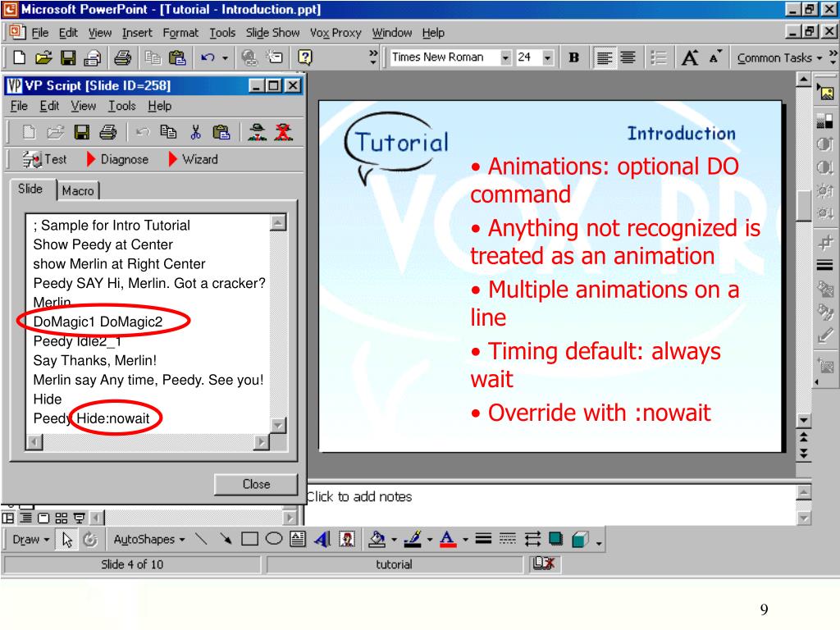Click the Diagnose button
This screenshot has height=630, width=840.
click(x=117, y=159)
